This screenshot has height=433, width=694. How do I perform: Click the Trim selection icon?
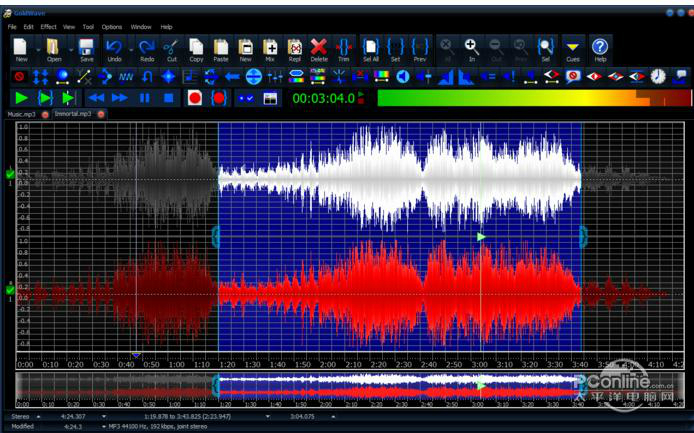(344, 47)
